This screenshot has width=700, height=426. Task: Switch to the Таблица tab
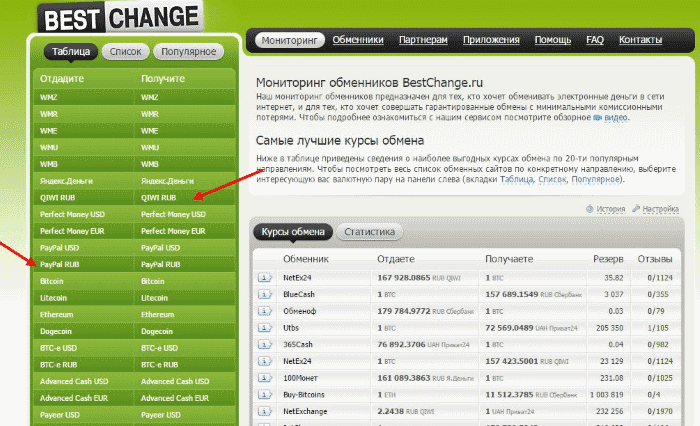71,52
